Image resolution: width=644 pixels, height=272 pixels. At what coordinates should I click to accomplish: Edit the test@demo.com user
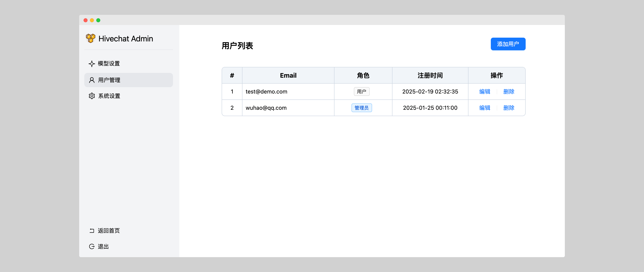pos(484,92)
